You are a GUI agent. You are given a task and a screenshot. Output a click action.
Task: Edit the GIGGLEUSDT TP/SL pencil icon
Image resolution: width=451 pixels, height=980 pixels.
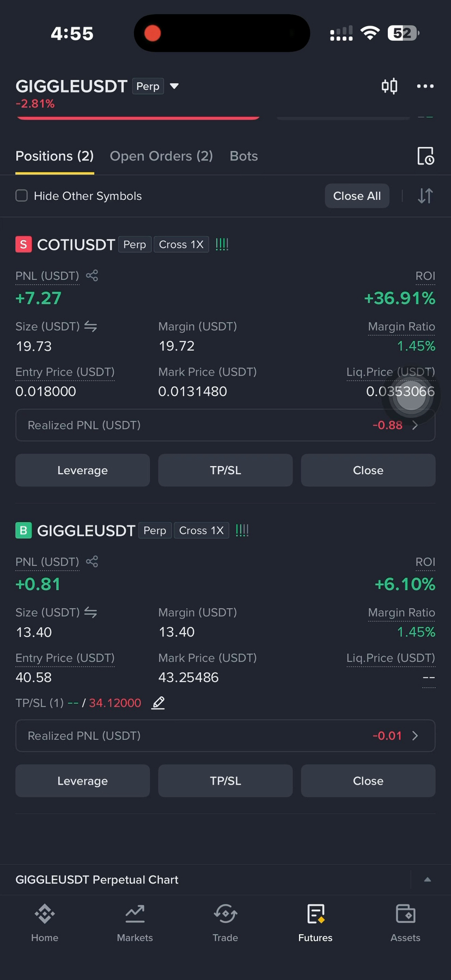tap(158, 703)
